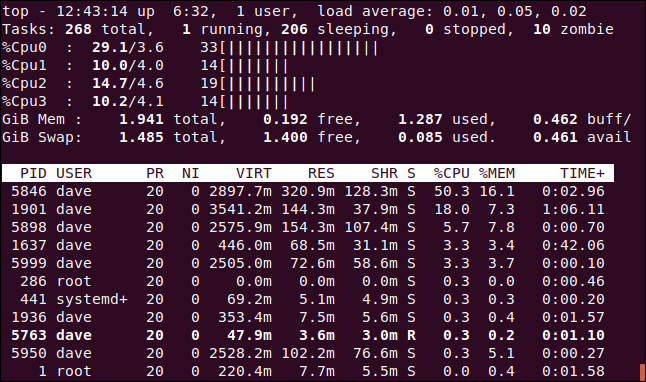Click the 1:06.11 time value
646x382 pixels.
coord(573,209)
